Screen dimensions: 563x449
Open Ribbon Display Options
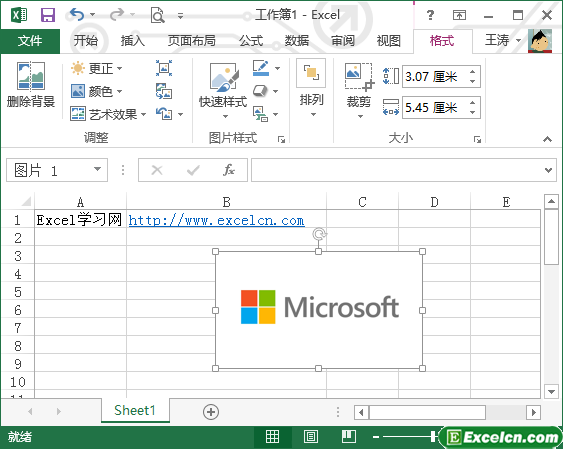point(459,15)
